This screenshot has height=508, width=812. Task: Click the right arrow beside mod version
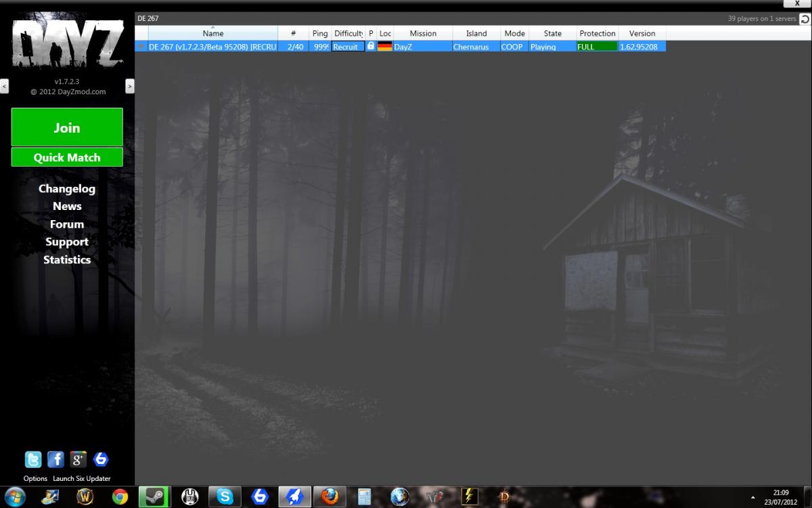point(130,86)
